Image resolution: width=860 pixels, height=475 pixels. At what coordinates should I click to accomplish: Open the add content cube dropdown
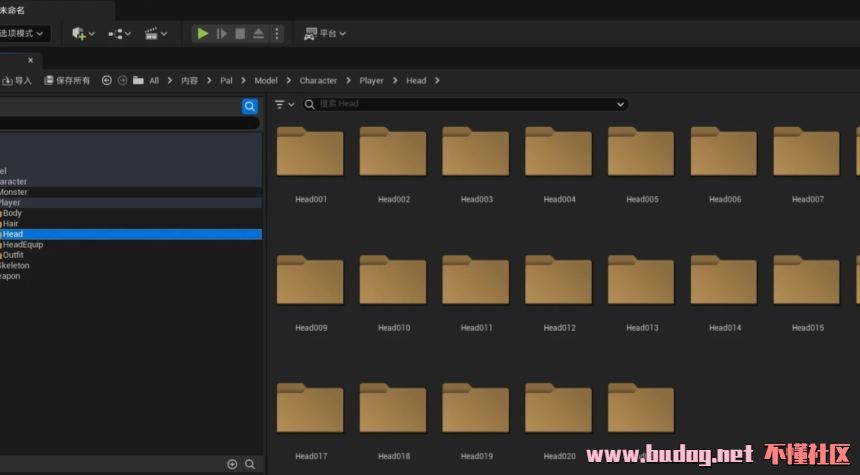83,33
